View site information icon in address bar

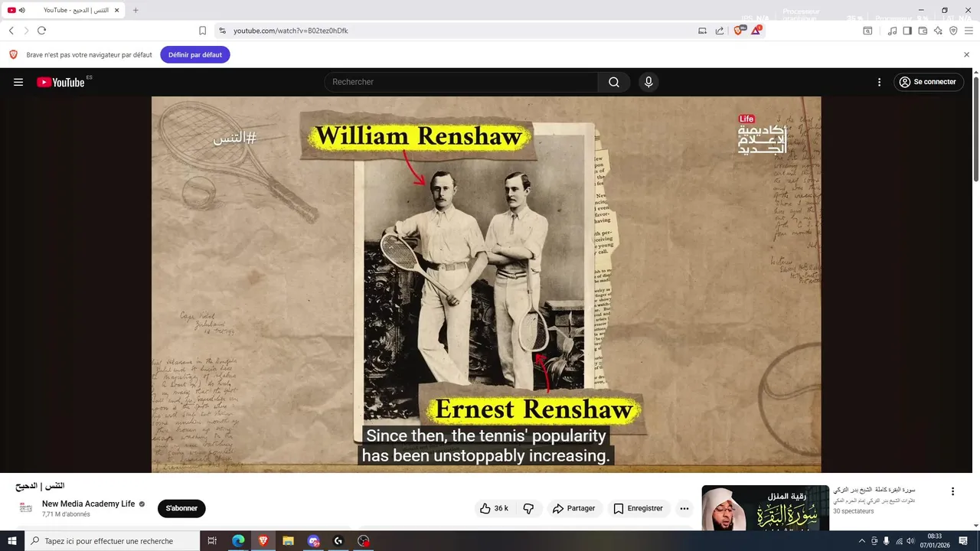click(222, 31)
